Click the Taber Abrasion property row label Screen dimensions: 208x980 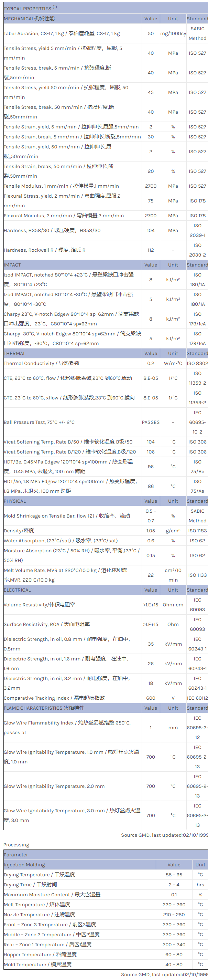pos(62,33)
